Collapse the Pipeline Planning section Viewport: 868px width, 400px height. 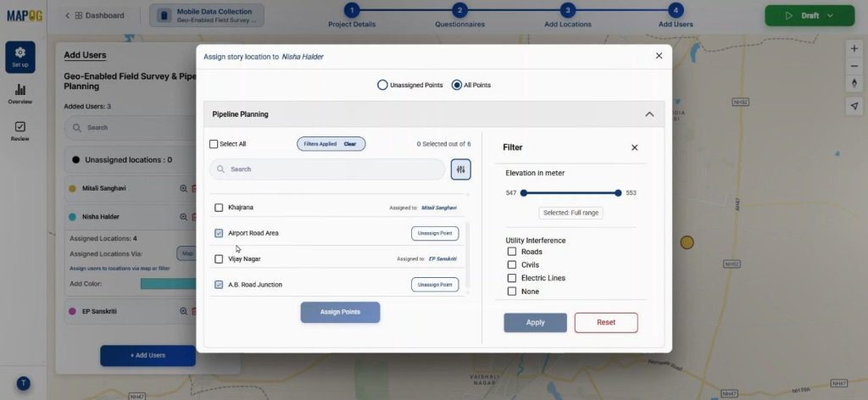(649, 114)
